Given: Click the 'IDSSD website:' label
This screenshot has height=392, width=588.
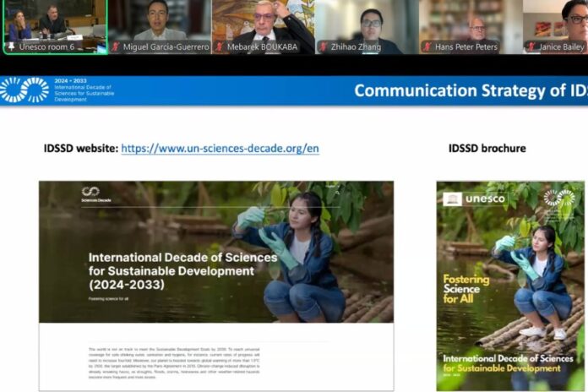Looking at the screenshot, I should pos(81,149).
